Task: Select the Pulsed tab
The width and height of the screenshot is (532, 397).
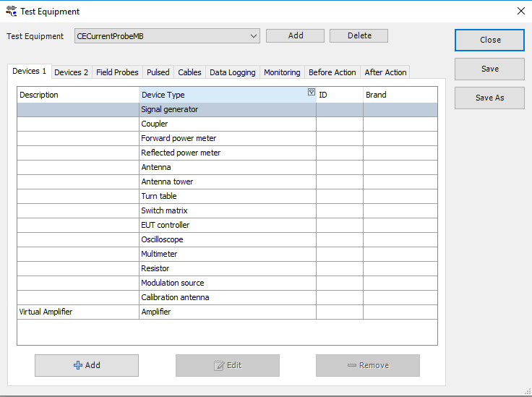Action: [158, 72]
